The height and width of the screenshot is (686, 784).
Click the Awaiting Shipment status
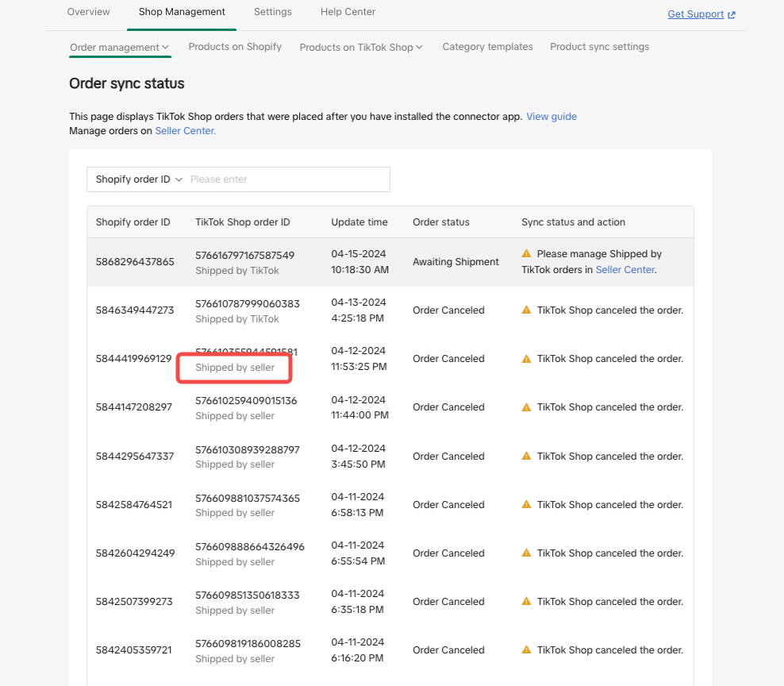click(455, 262)
